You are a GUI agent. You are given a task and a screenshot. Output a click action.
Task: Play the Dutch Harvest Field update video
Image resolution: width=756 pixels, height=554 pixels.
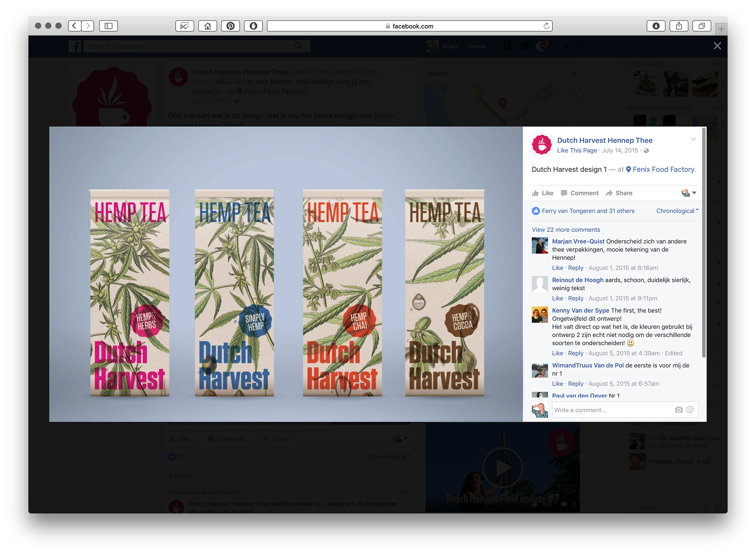point(503,468)
